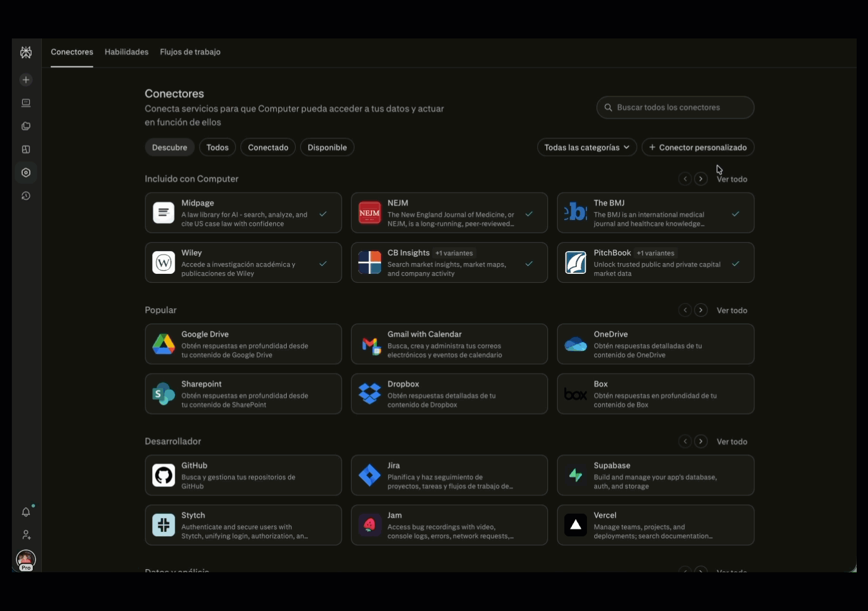Select the hexagon connectors icon in the sidebar
868x611 pixels.
coord(26,173)
